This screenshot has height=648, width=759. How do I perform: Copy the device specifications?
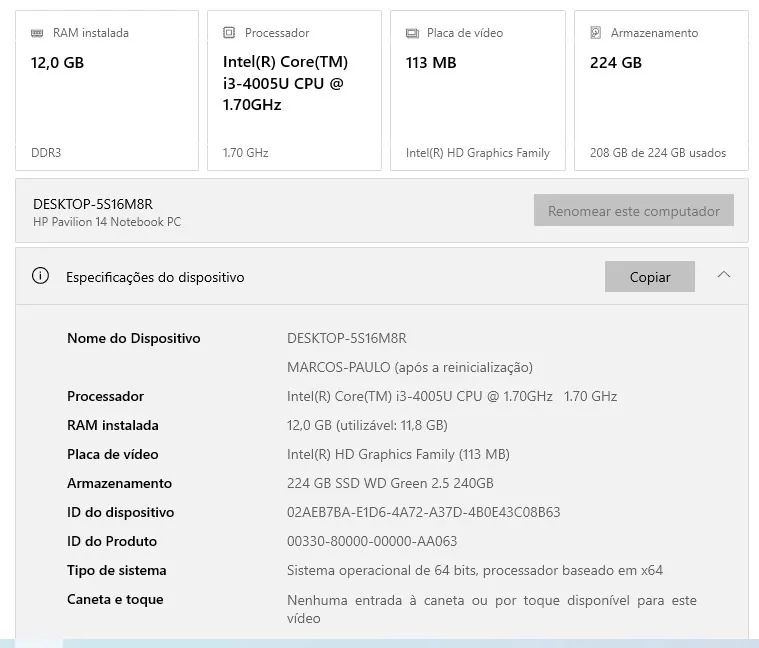point(650,277)
